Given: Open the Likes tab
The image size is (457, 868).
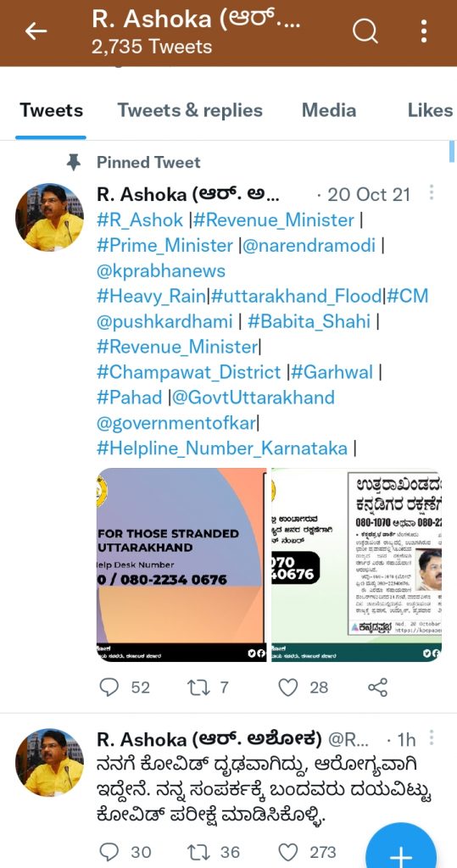Looking at the screenshot, I should (x=431, y=110).
